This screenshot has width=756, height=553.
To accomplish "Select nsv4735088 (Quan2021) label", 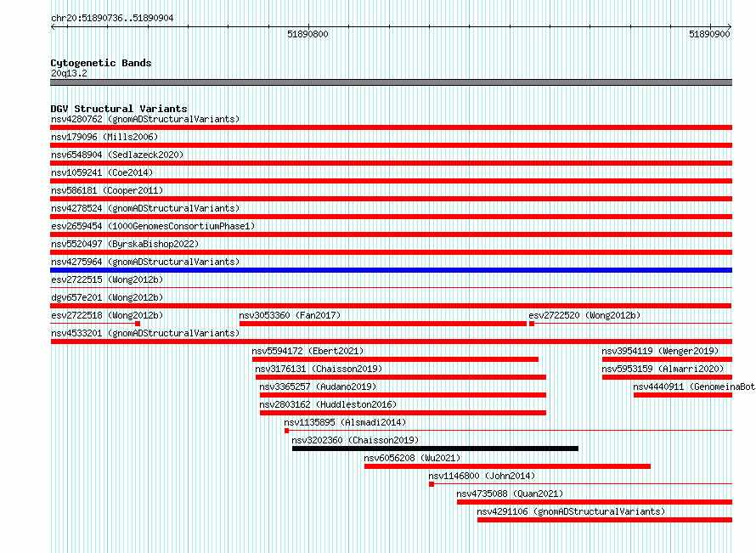I will (x=510, y=494).
